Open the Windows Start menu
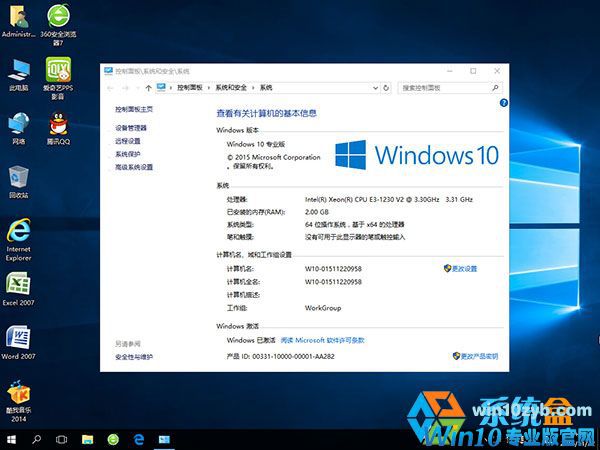The image size is (600, 450). coord(10,439)
